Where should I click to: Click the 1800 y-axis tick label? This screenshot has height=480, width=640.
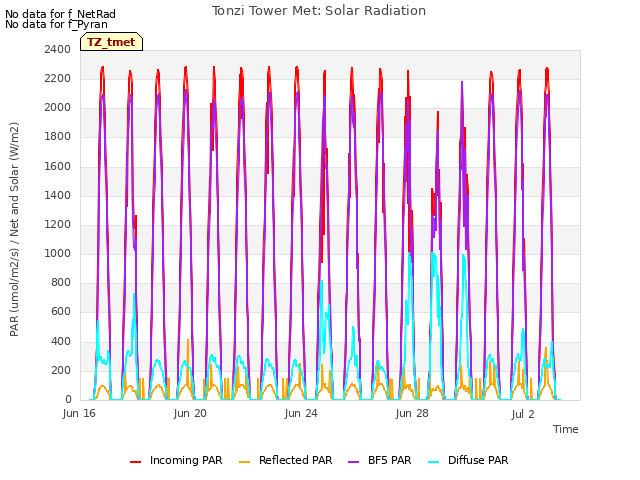point(58,137)
